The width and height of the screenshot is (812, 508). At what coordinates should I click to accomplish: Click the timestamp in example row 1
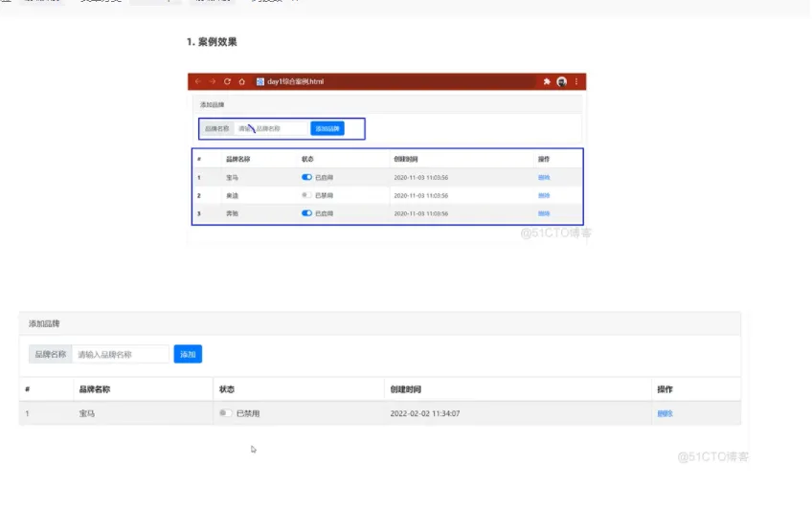[421, 177]
